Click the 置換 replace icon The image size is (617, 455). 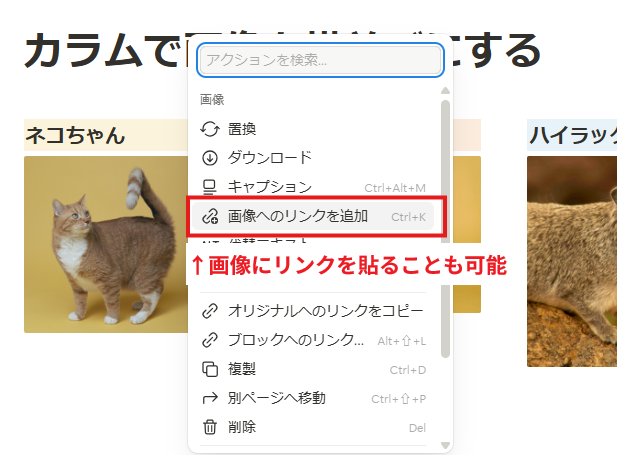tap(210, 129)
